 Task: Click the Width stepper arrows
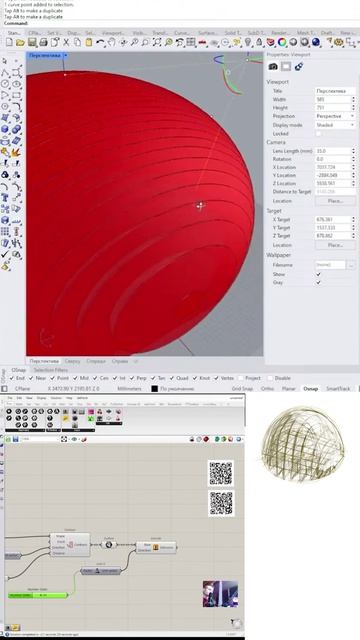pos(353,100)
